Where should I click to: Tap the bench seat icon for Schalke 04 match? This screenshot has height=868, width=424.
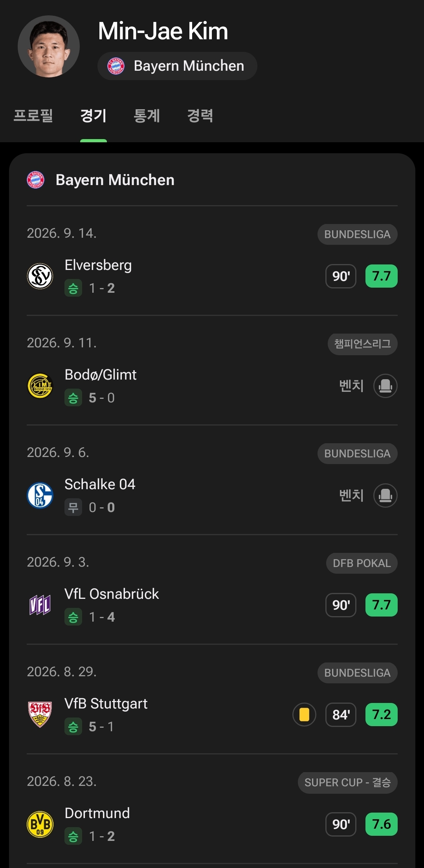385,495
